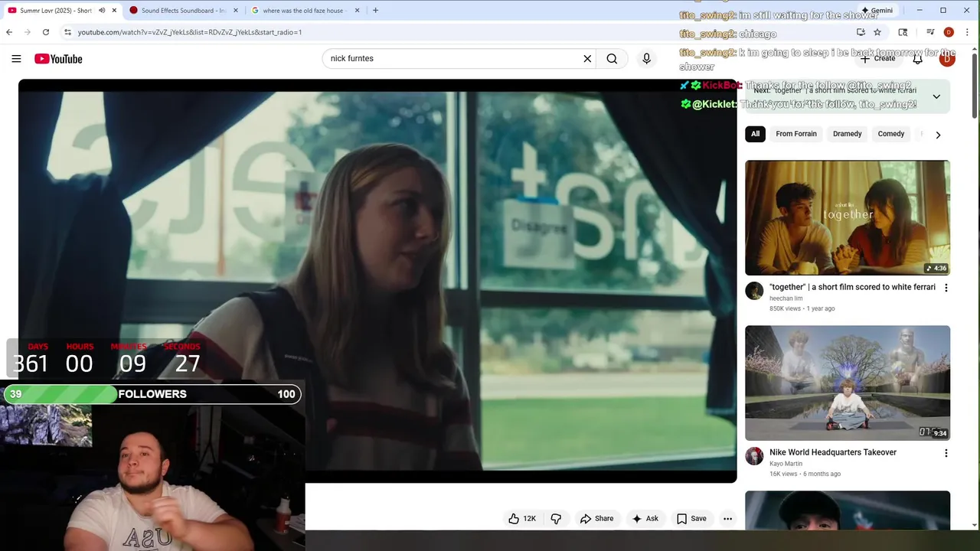980x551 pixels.
Task: Share the video
Action: pyautogui.click(x=596, y=519)
